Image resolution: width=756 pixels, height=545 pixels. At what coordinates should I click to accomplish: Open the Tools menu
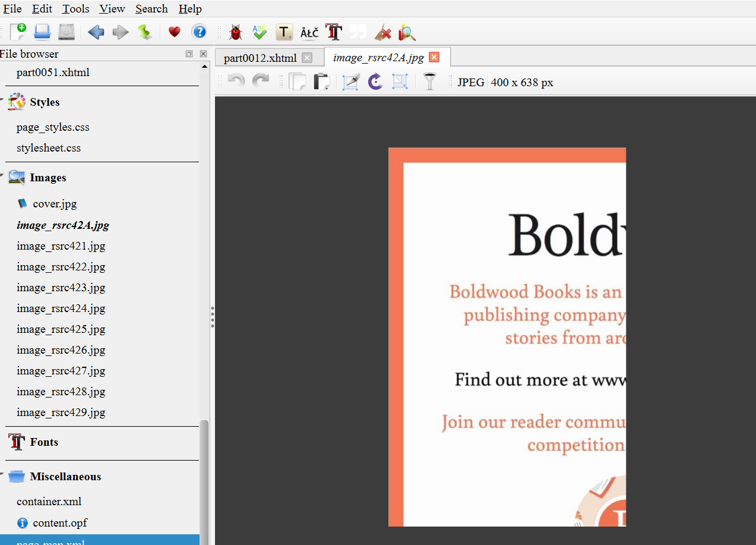point(76,8)
